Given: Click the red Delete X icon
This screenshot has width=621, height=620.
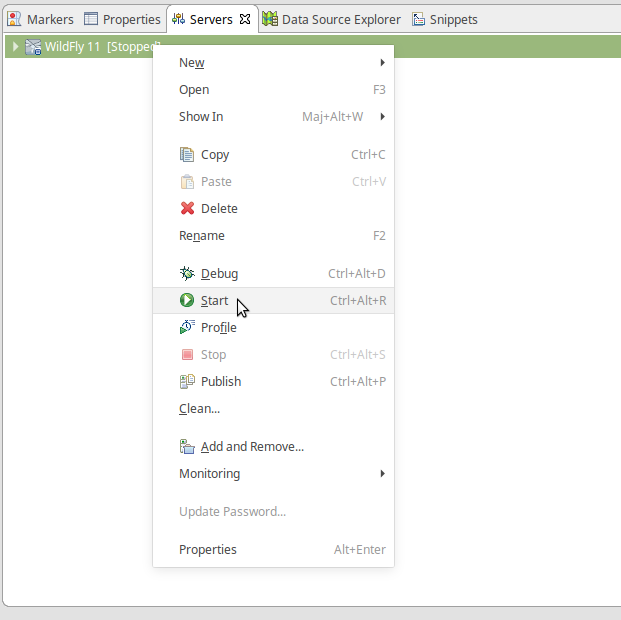Looking at the screenshot, I should pos(187,208).
